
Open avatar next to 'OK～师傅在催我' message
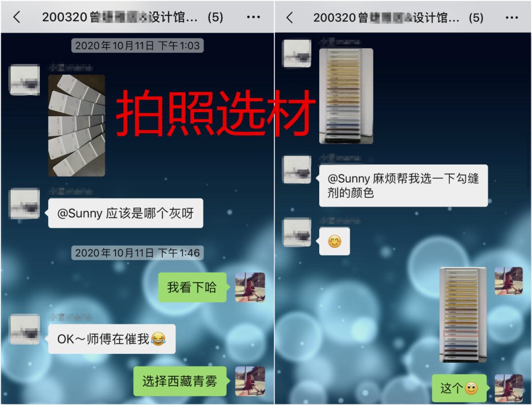tap(25, 329)
